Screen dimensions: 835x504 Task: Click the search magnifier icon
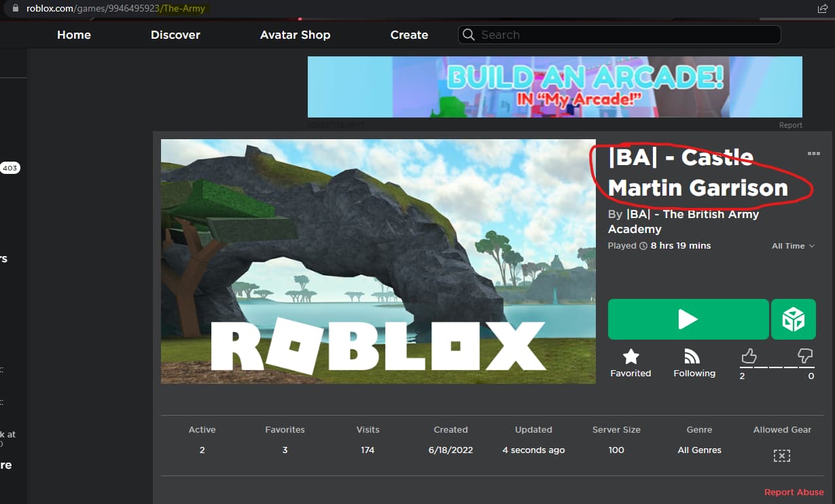point(468,35)
